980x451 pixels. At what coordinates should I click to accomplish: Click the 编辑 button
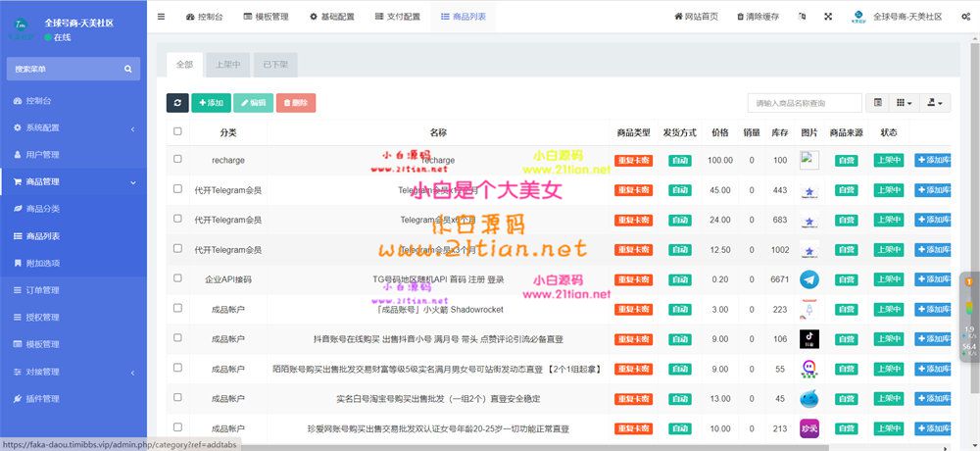point(253,103)
